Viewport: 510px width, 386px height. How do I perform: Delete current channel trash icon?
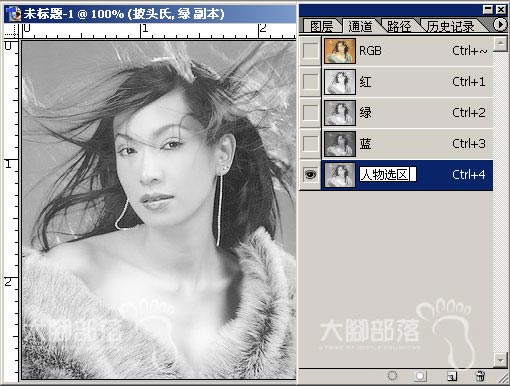[x=480, y=376]
